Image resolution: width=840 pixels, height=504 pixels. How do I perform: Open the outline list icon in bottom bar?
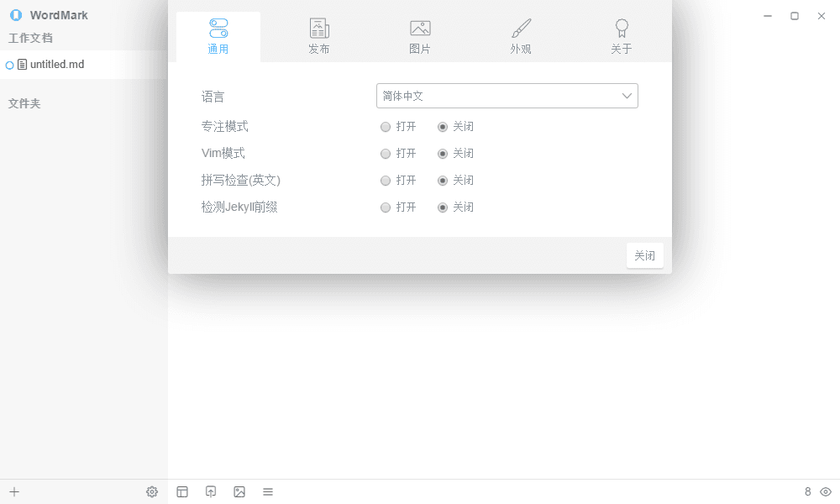[268, 491]
